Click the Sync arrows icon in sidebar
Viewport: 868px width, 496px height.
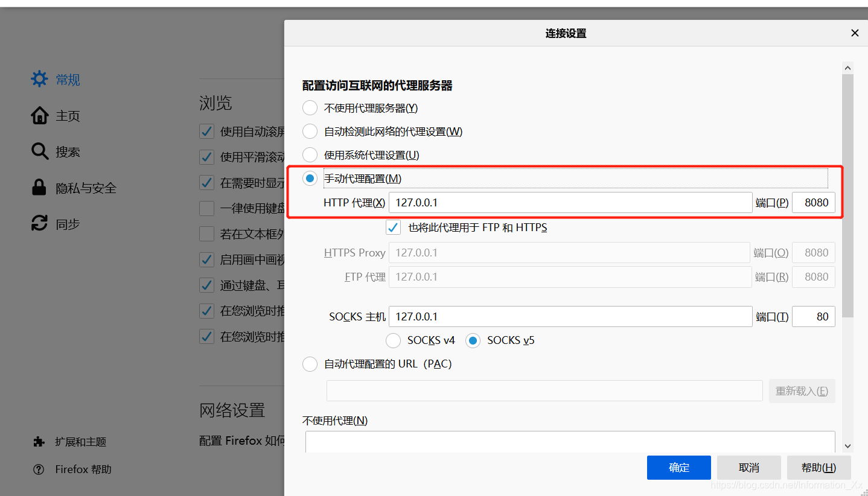(39, 224)
